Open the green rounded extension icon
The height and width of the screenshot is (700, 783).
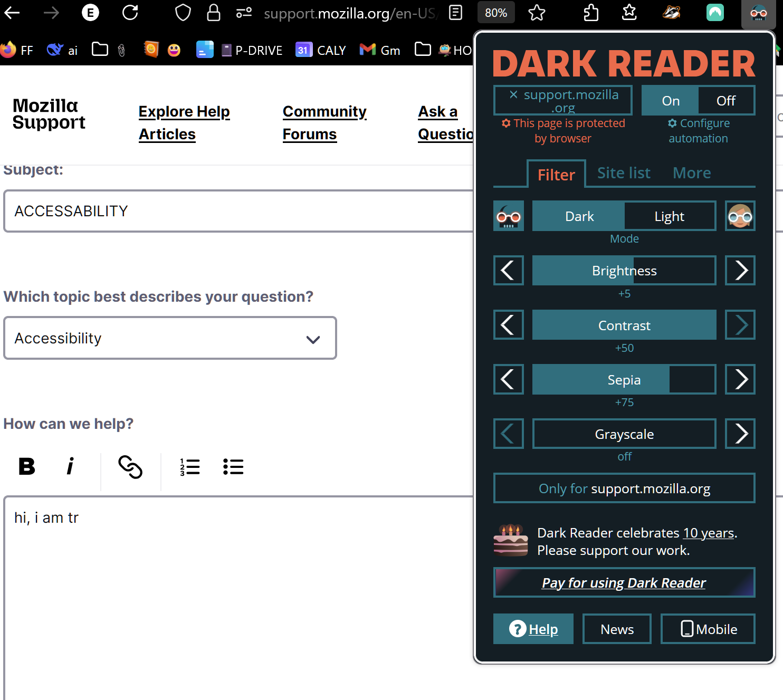(715, 13)
